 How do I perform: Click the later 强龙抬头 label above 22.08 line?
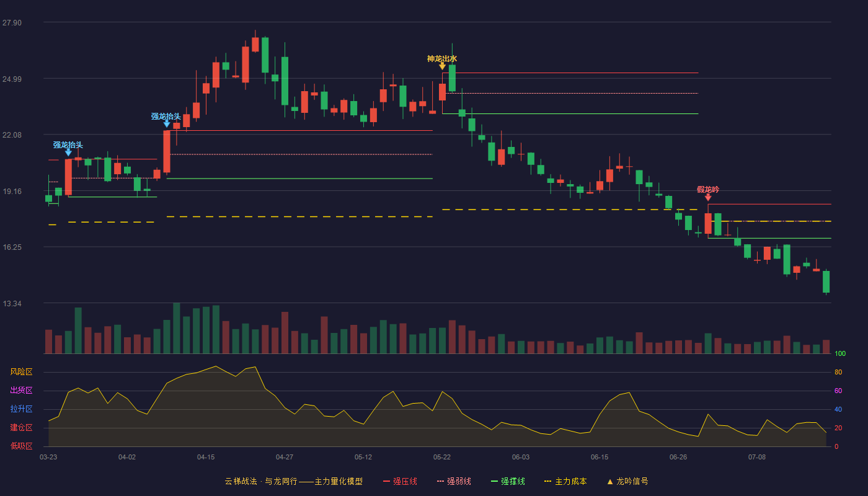pos(166,117)
